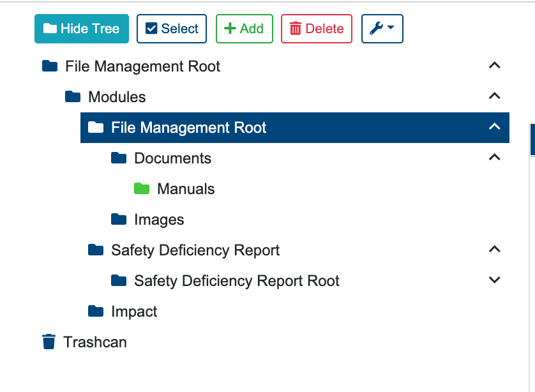Click the green Manuals folder icon

[142, 189]
